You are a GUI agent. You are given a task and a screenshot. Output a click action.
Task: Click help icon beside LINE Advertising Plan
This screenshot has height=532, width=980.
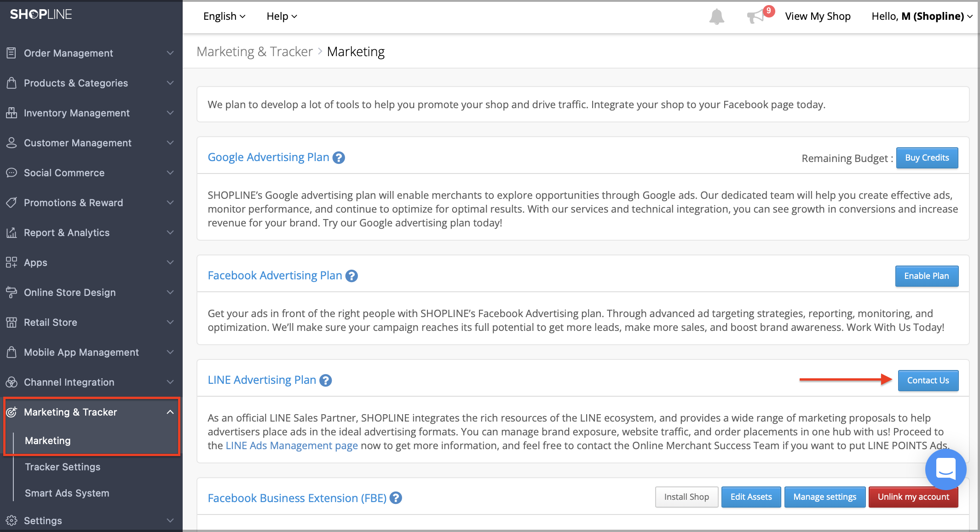[x=326, y=381]
